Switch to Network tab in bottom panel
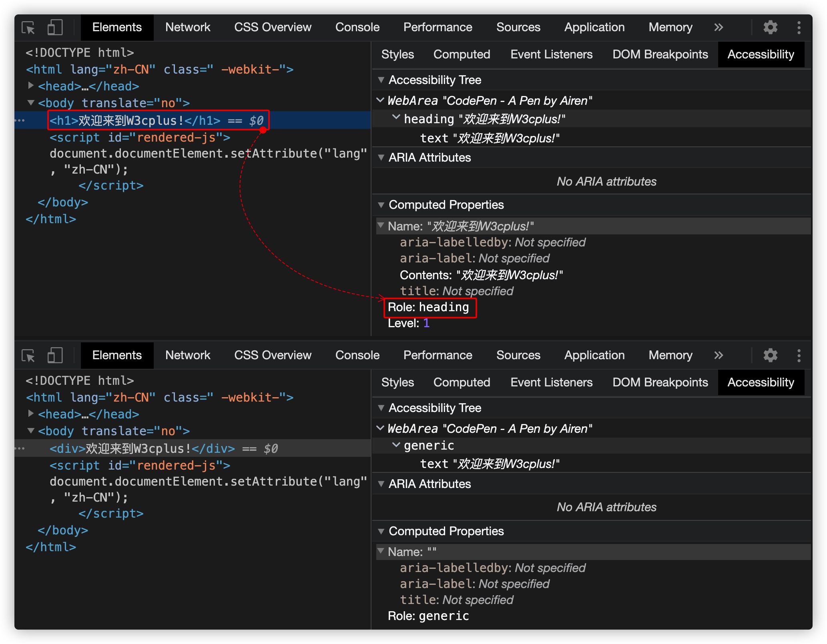This screenshot has height=644, width=827. coord(188,356)
